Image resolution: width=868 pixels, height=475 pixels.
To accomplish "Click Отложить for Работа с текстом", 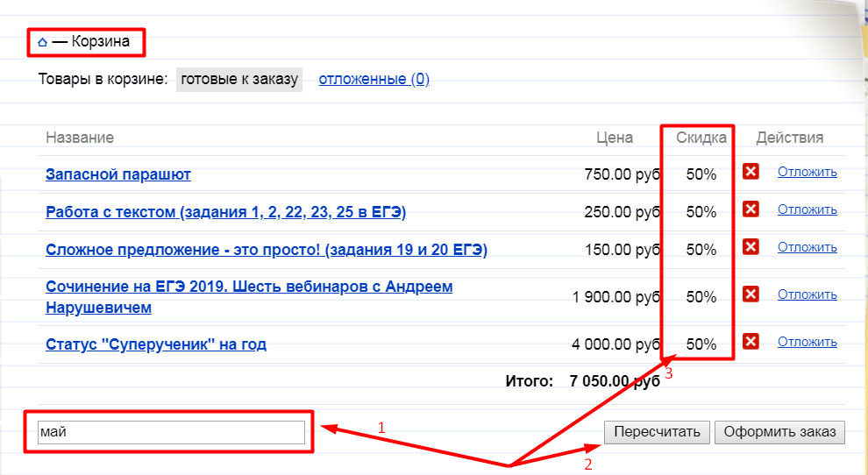I will coord(807,209).
